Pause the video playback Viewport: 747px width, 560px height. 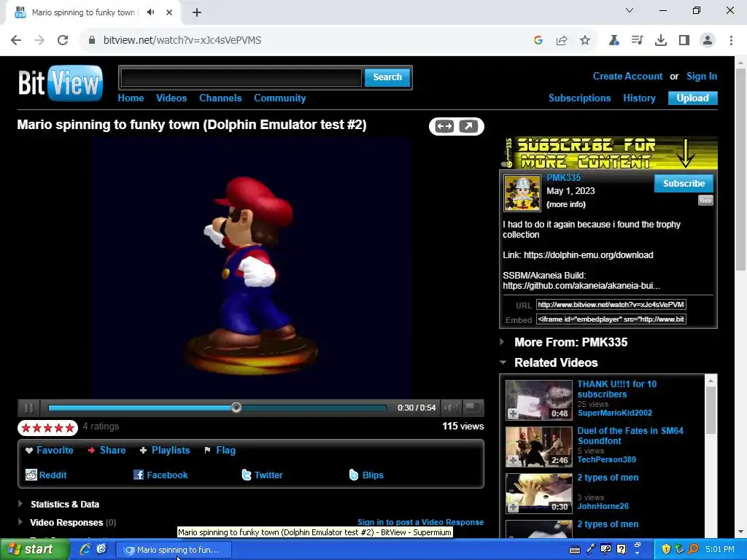[x=28, y=408]
